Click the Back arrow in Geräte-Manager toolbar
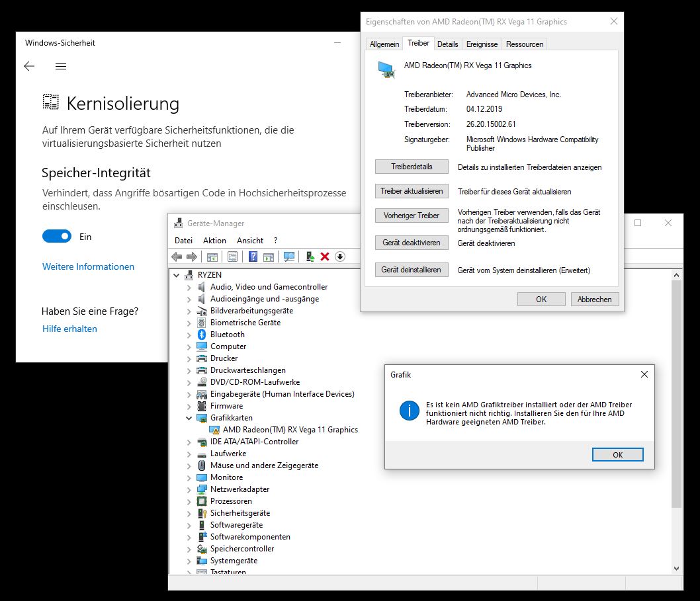The image size is (700, 601). coord(177,257)
